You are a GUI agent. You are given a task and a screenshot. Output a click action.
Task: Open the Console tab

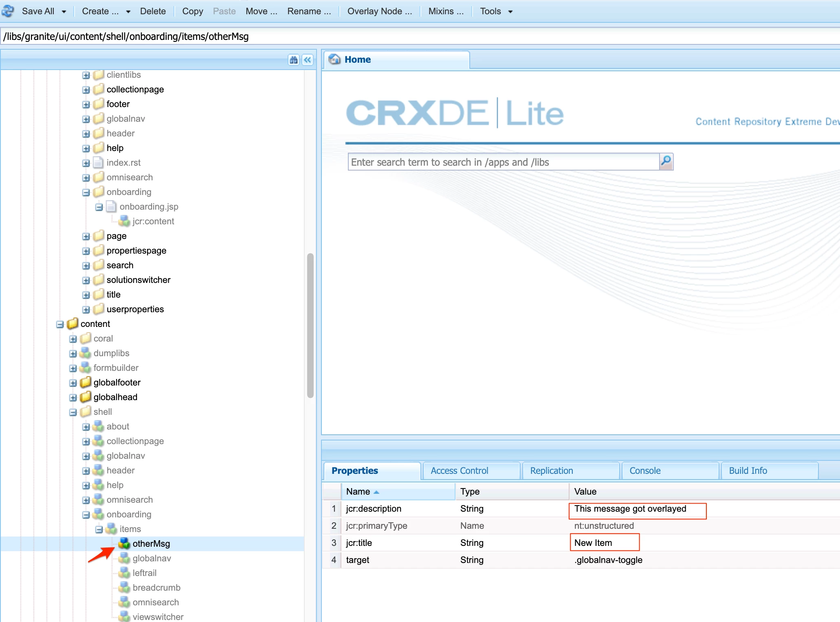point(644,471)
